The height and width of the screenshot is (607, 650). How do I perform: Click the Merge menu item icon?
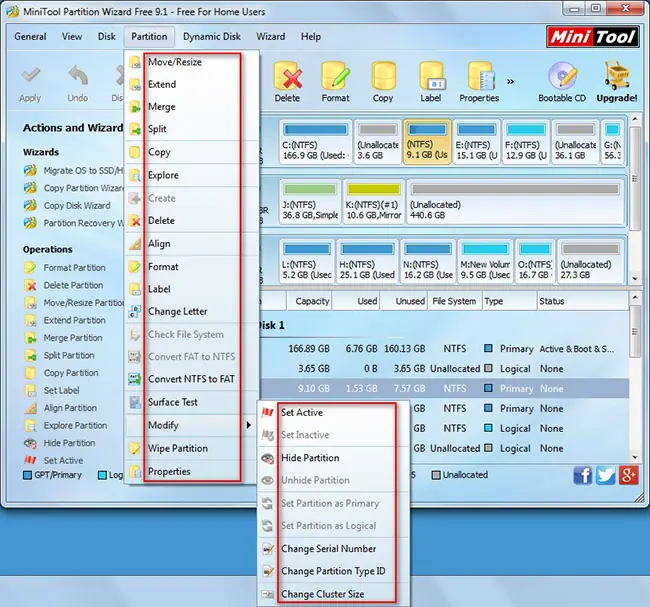pyautogui.click(x=135, y=107)
